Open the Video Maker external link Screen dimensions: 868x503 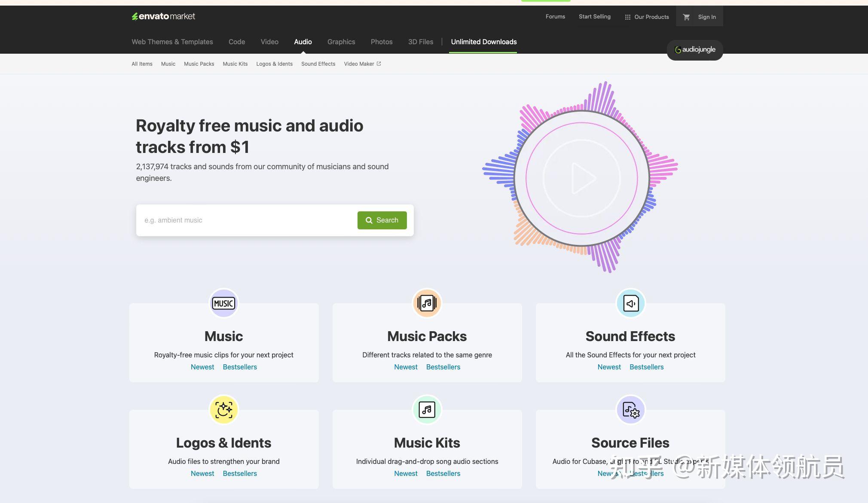[x=362, y=64]
